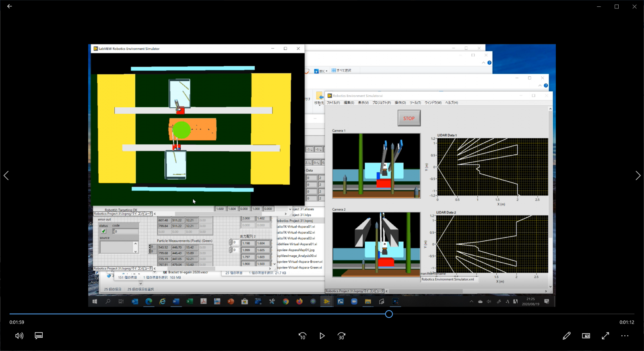Toggle the green status checkmark indicator
The image size is (644, 351).
coord(104,231)
